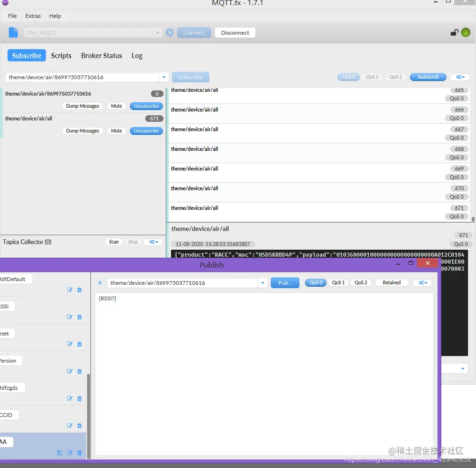Expand the publish topic dropdown arrow
Viewport: 476px width, 468px height.
tap(262, 283)
